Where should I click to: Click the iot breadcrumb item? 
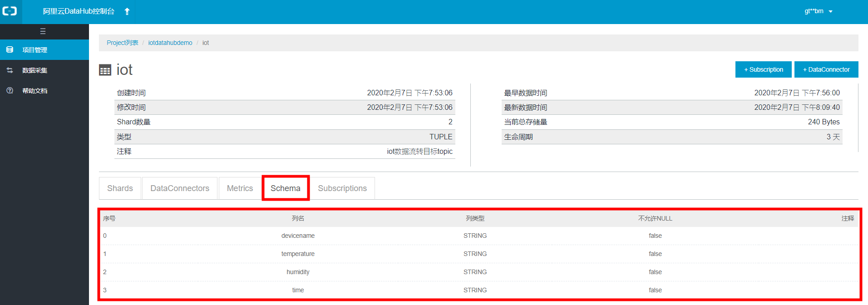click(x=206, y=43)
